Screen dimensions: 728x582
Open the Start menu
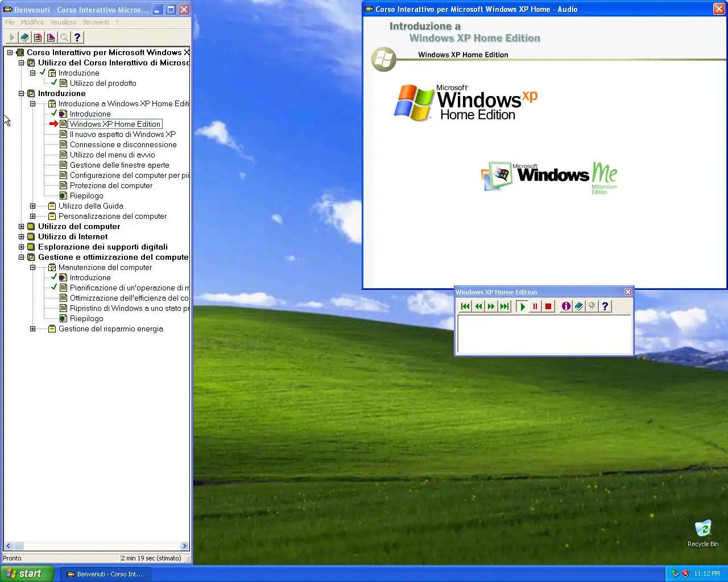click(27, 573)
